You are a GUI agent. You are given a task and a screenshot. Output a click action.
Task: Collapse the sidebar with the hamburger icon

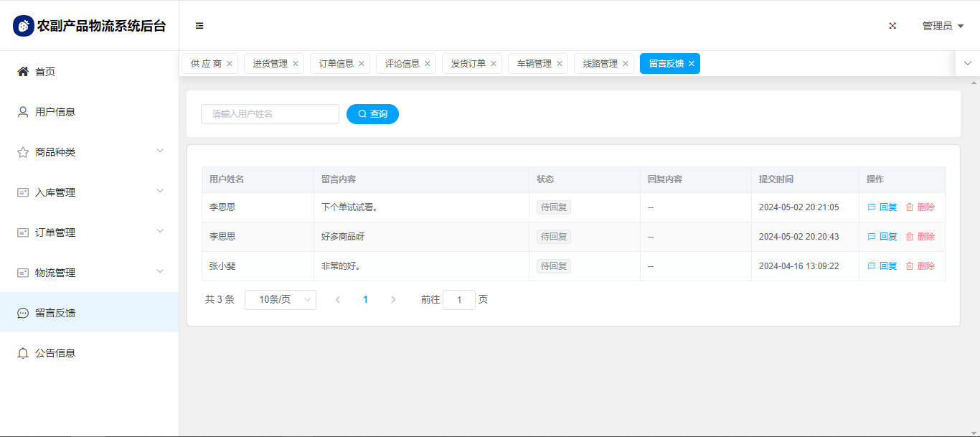click(x=199, y=26)
